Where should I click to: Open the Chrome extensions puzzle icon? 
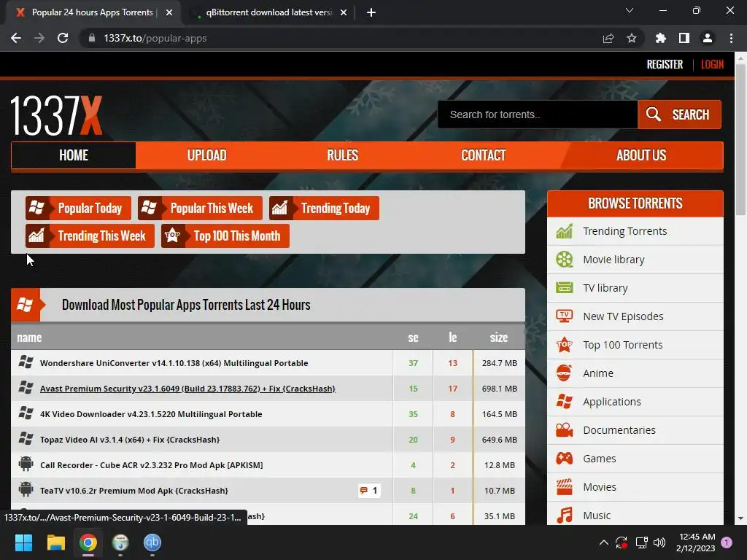click(660, 38)
